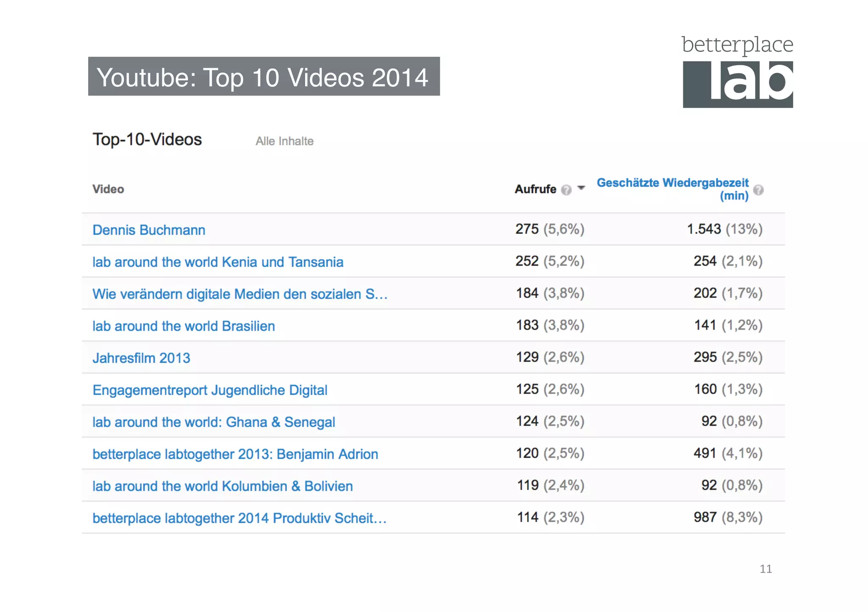The image size is (868, 613).
Task: Click the page number 11
Action: pyautogui.click(x=765, y=569)
